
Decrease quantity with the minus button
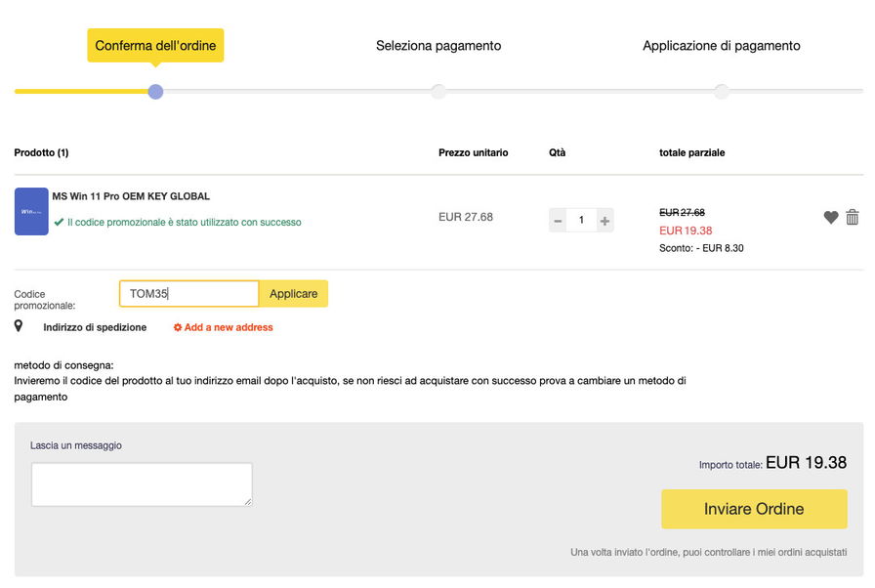[559, 221]
